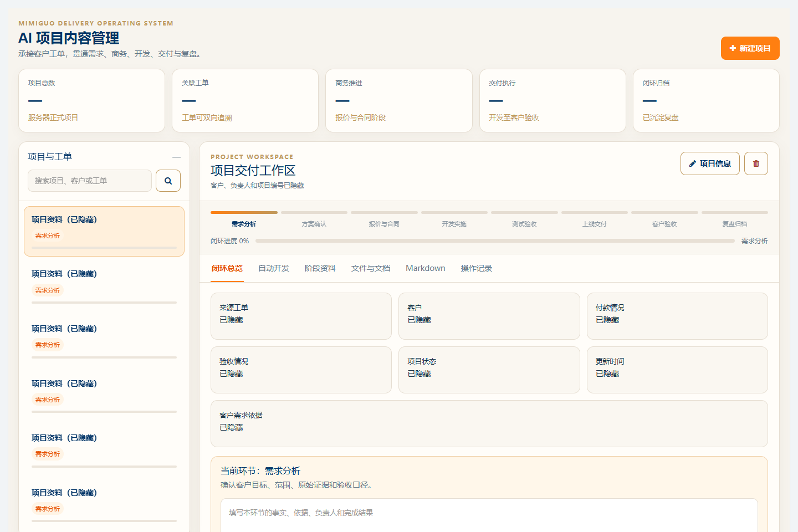Click the 更新时间 info card

coord(677,370)
